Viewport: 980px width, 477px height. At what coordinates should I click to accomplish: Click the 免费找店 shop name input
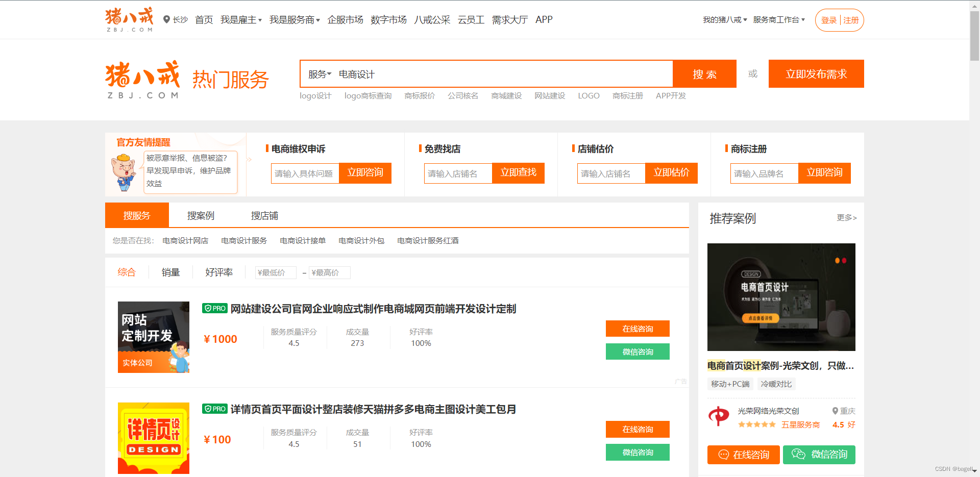tap(458, 173)
